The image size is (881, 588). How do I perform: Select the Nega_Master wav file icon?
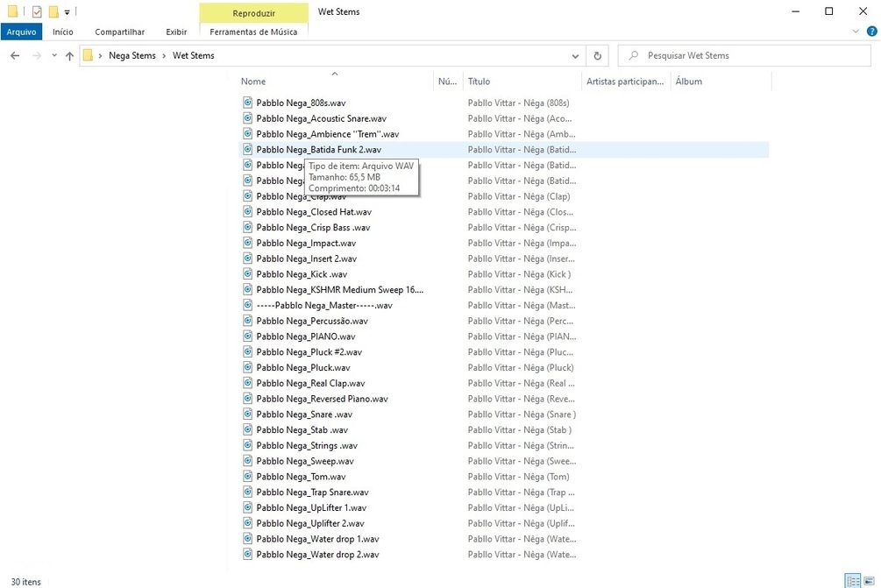coord(248,305)
